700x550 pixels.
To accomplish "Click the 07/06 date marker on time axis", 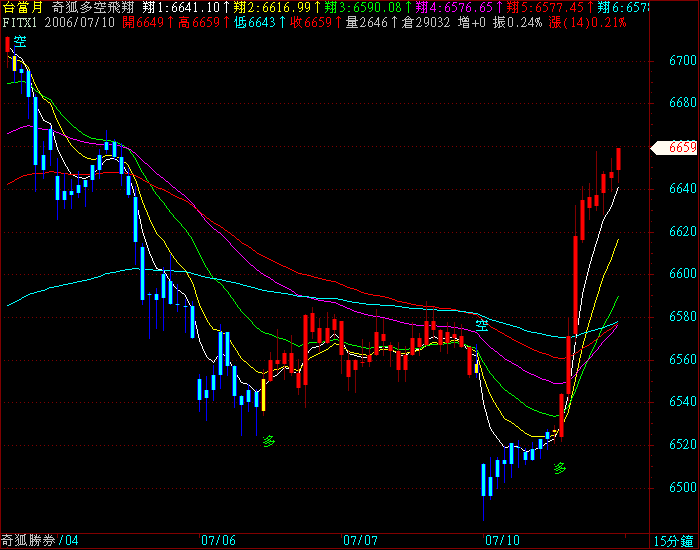I will [218, 541].
